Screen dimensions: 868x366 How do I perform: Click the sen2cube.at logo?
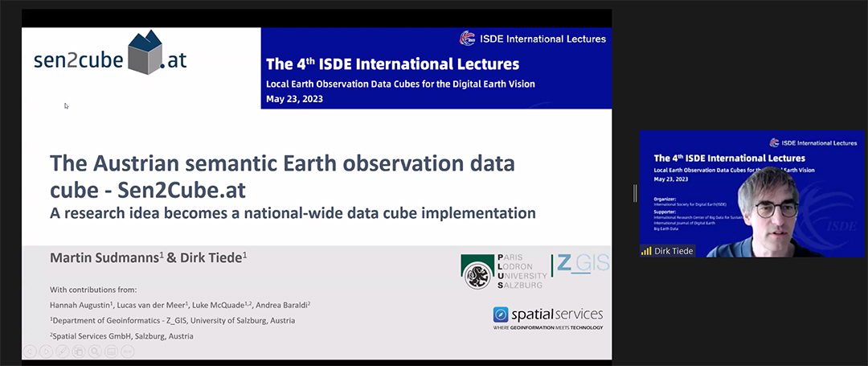(x=110, y=54)
